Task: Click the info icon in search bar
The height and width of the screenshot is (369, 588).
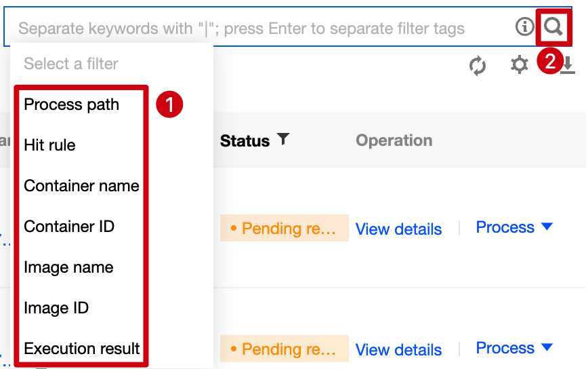Action: [x=524, y=27]
